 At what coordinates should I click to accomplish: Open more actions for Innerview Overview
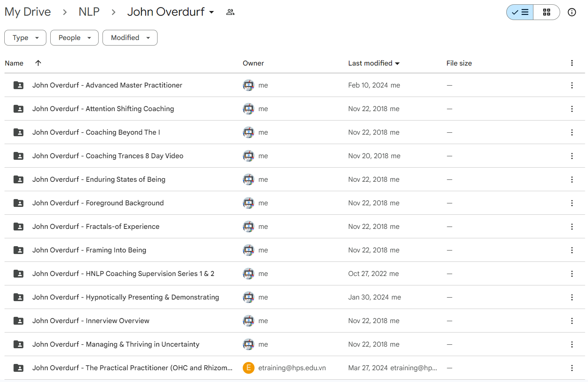(x=572, y=321)
